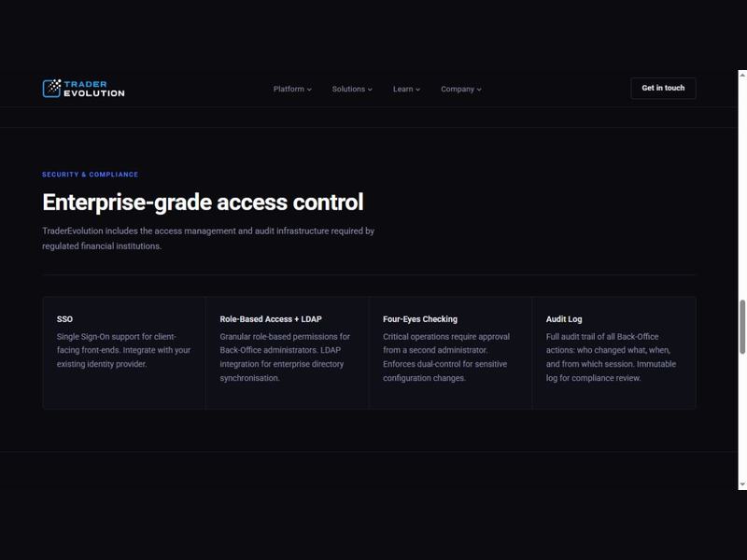This screenshot has width=747, height=560.
Task: Click the Enterprise-grade access control heading
Action: (x=203, y=202)
